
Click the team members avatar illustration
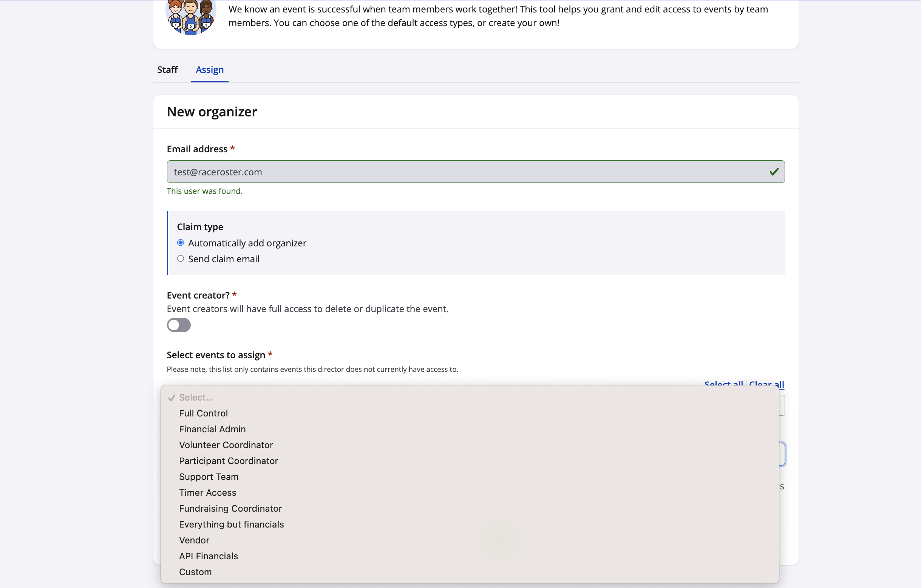pyautogui.click(x=190, y=17)
